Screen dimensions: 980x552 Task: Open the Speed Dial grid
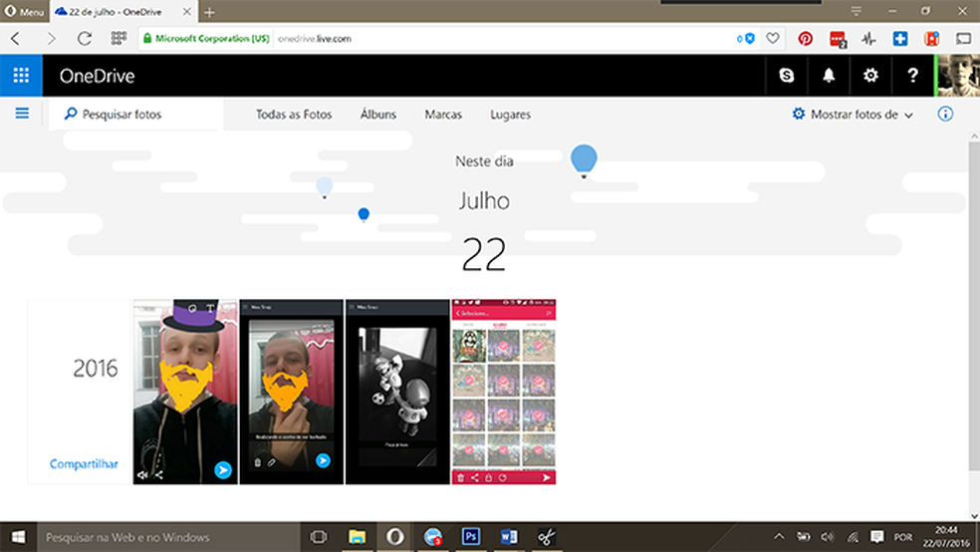(x=119, y=39)
